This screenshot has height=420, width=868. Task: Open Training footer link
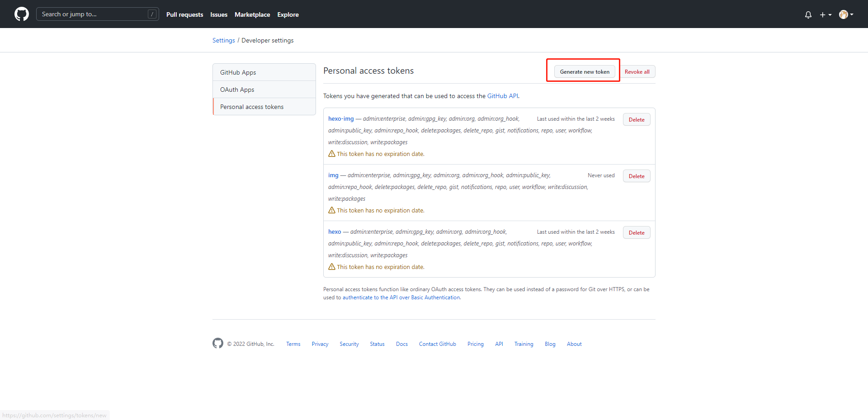click(524, 344)
